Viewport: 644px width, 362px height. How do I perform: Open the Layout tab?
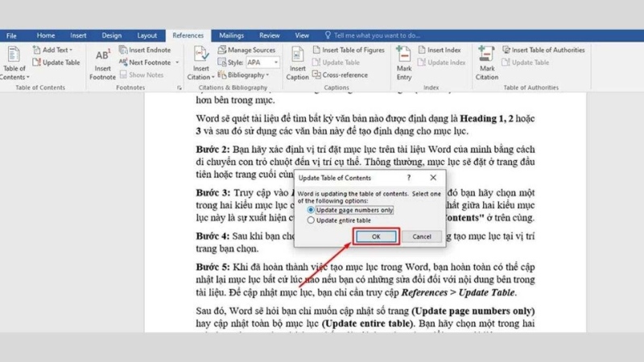(147, 35)
